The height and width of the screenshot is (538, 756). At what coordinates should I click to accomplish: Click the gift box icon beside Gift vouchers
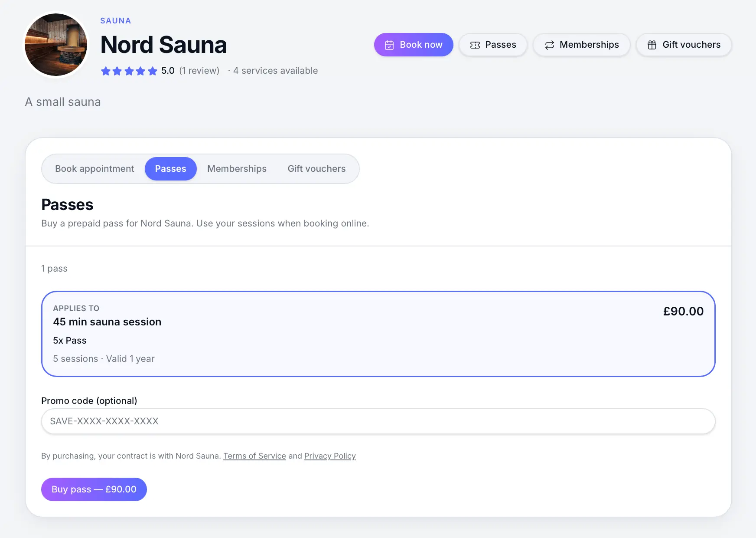652,45
